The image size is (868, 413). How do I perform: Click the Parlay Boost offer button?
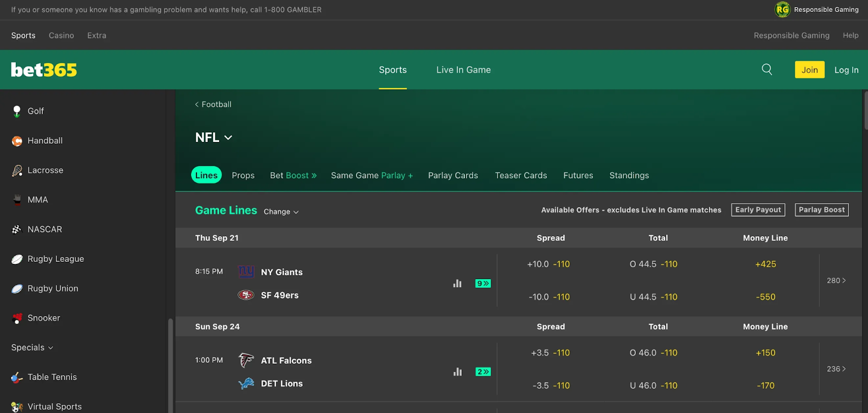[822, 210]
